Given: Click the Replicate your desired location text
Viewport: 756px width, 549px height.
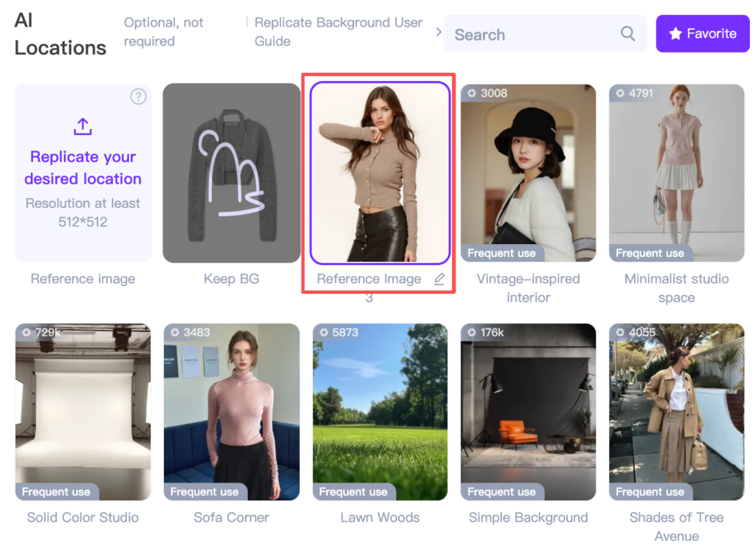Looking at the screenshot, I should [x=83, y=168].
